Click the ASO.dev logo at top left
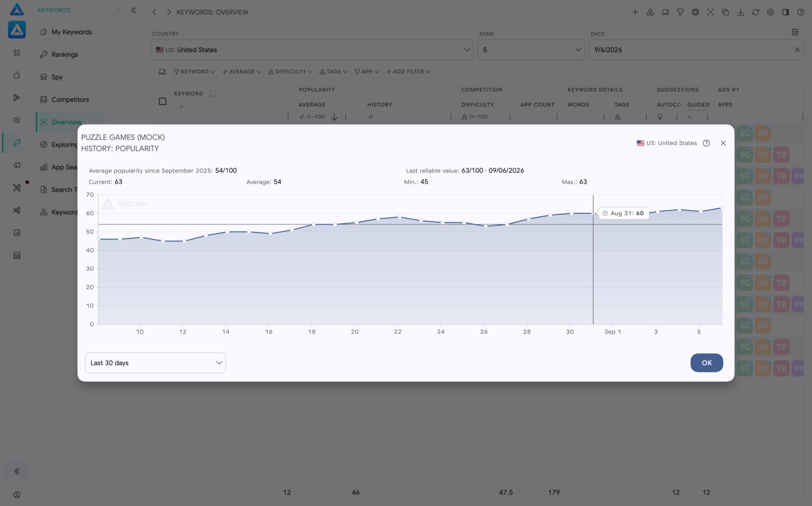 [17, 10]
